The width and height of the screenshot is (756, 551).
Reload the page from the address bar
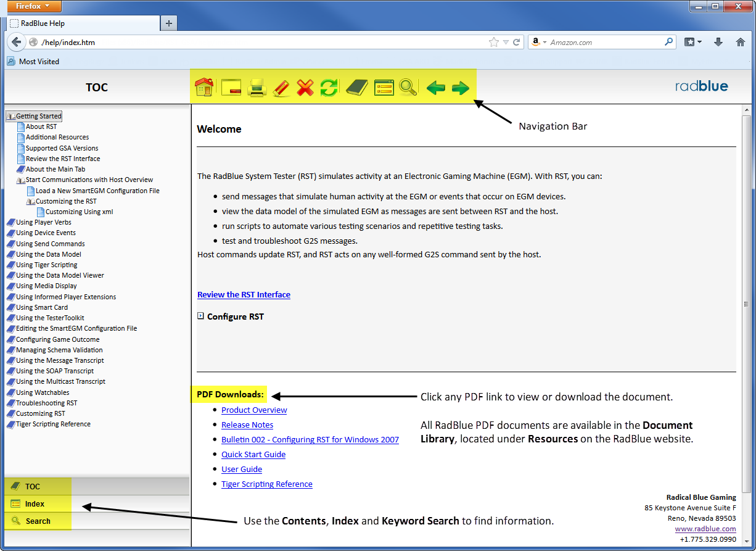pyautogui.click(x=517, y=42)
